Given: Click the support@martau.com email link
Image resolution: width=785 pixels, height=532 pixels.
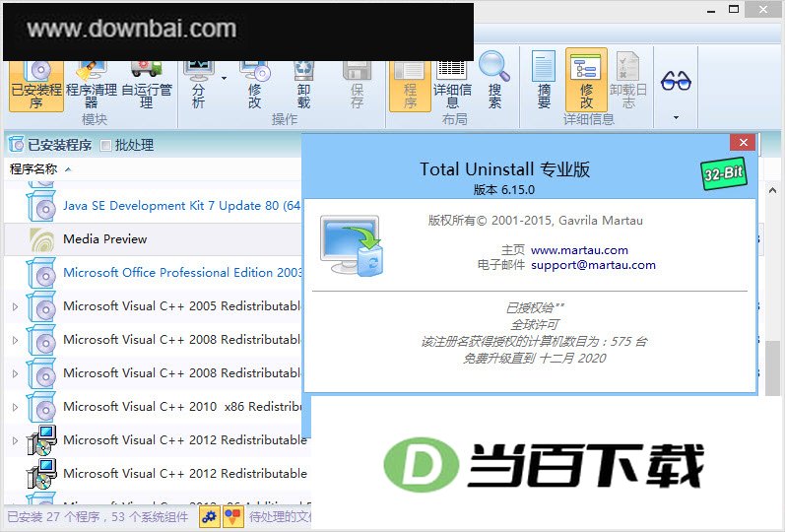Looking at the screenshot, I should (593, 265).
